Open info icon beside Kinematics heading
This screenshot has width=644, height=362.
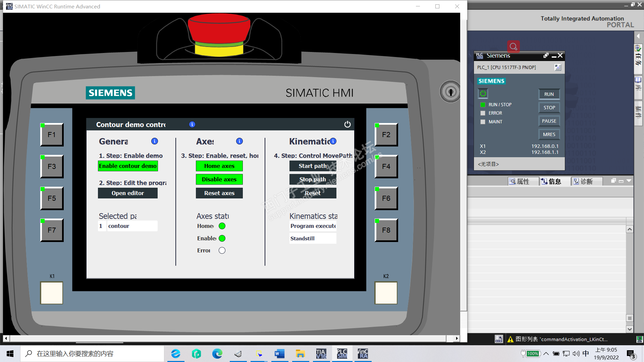[333, 141]
